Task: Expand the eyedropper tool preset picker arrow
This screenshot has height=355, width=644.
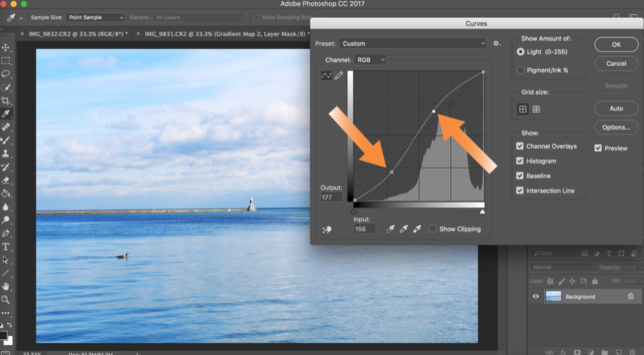Action: point(21,18)
